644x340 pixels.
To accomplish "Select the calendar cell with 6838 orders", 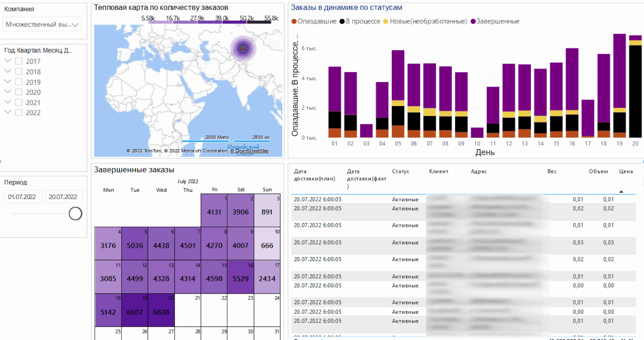I will pos(161,313).
